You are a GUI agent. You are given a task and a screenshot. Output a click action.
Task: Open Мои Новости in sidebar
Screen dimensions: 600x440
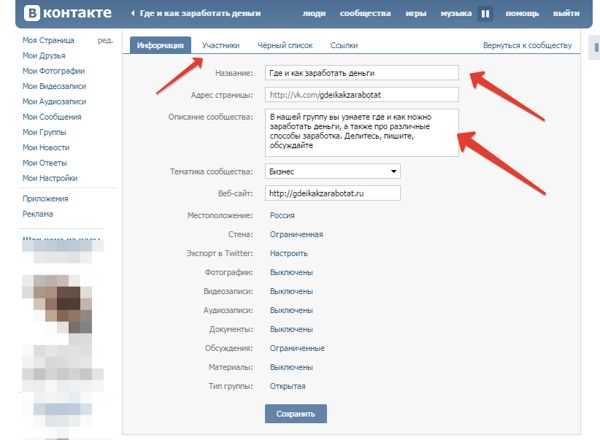coord(46,147)
